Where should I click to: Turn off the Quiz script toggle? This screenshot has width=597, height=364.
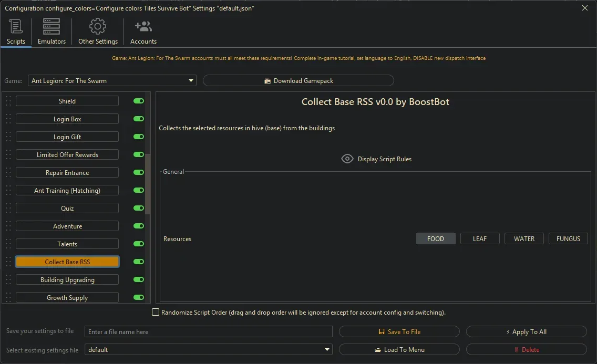coord(139,208)
